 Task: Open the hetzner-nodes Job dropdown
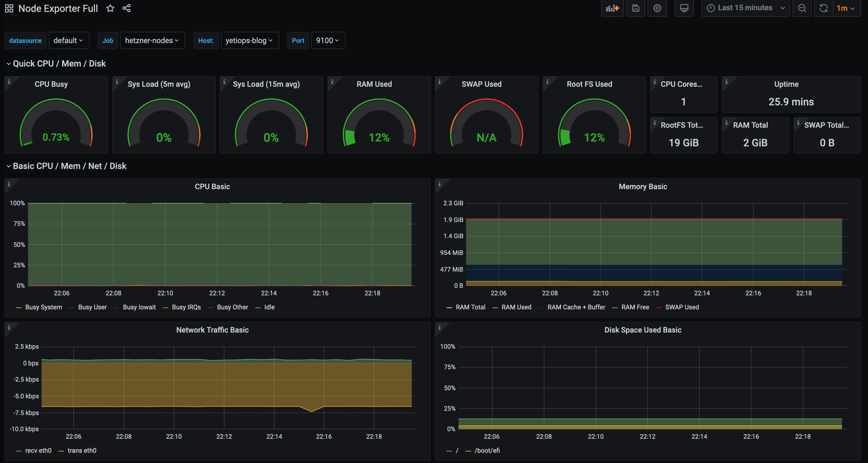152,40
